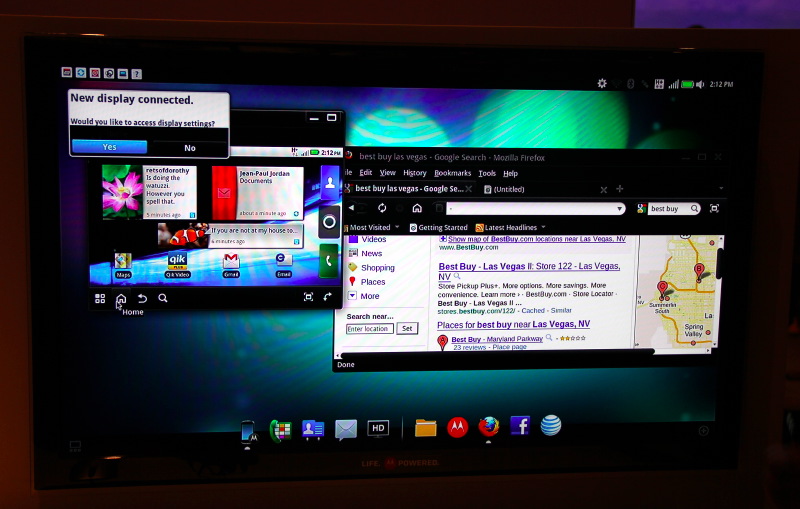Expand URL bar history dropdown arrow
Image resolution: width=800 pixels, height=509 pixels.
click(619, 209)
